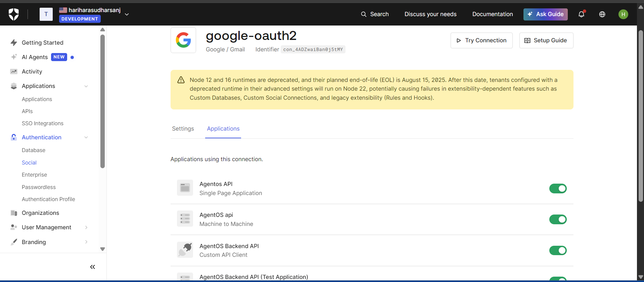Viewport: 644px width, 282px height.
Task: Collapse the sidebar with double-chevron
Action: pyautogui.click(x=93, y=267)
